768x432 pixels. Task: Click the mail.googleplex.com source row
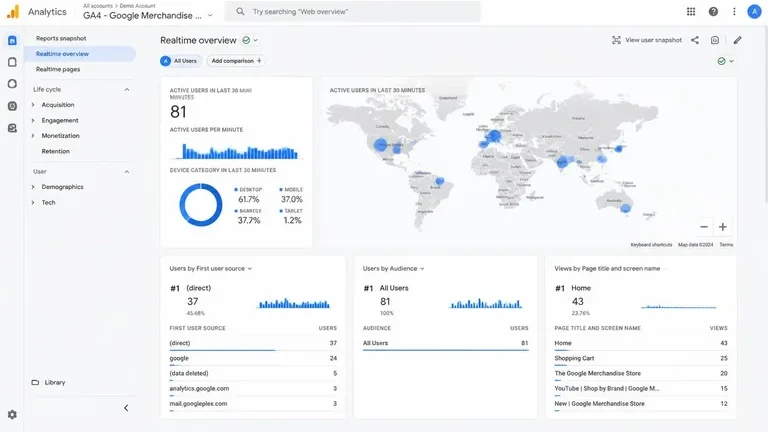(x=253, y=404)
